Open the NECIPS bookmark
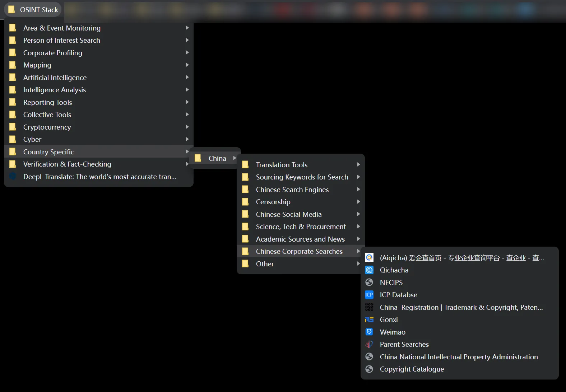Image resolution: width=566 pixels, height=392 pixels. pos(459,283)
